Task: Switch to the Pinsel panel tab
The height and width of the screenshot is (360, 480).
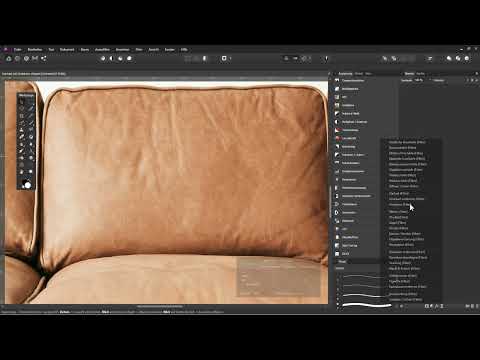Action: pos(342,262)
